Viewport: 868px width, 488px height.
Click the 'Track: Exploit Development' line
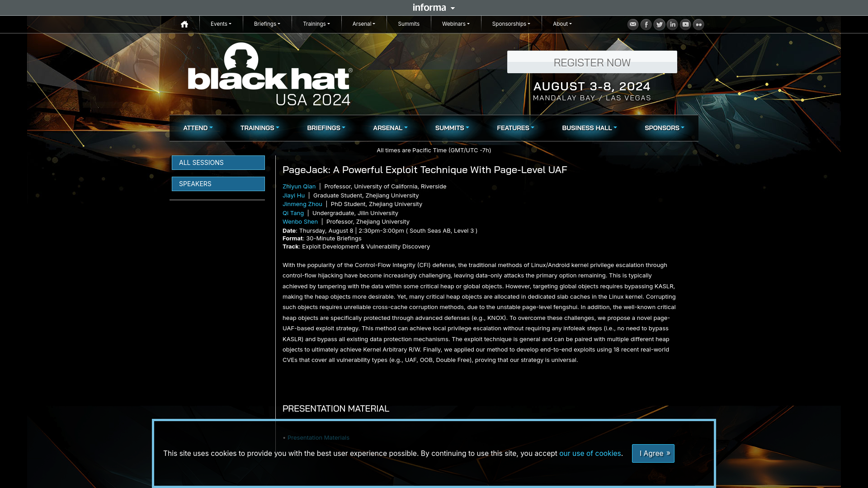coord(356,247)
